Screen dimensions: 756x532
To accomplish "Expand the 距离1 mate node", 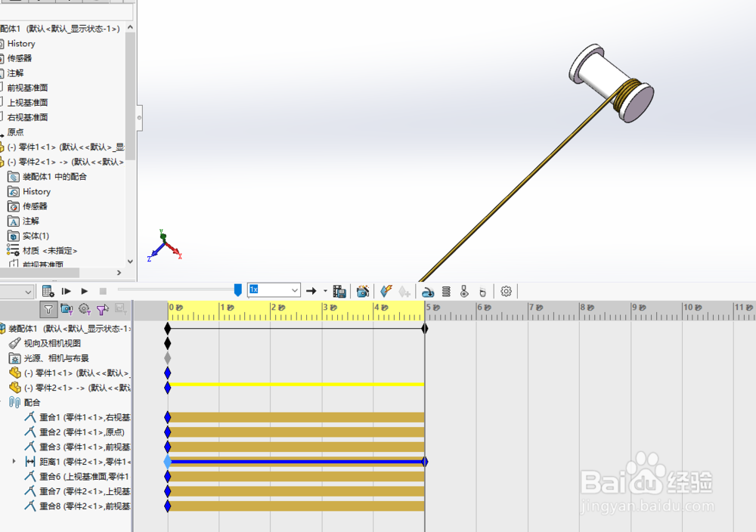I will coord(13,461).
